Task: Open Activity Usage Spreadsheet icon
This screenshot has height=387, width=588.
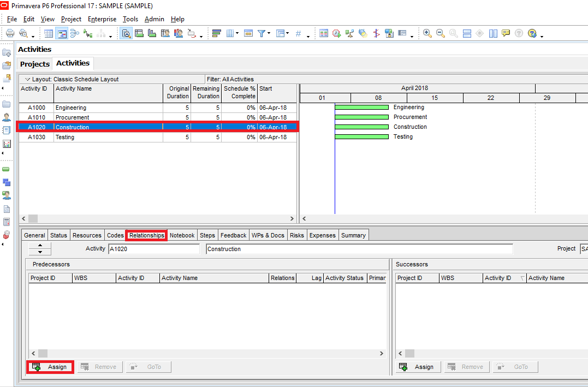Action: click(139, 33)
